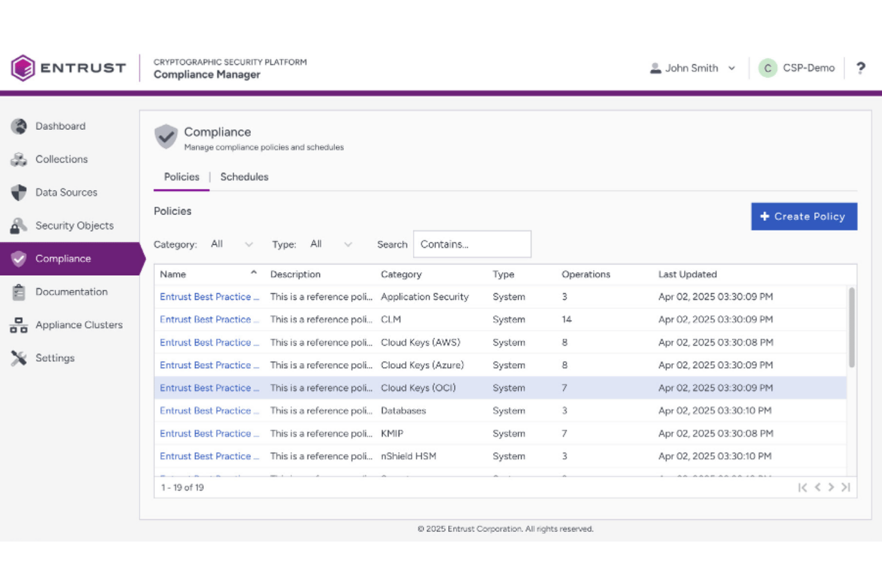This screenshot has width=882, height=588.
Task: Open the KMIP policy name link
Action: pos(209,434)
